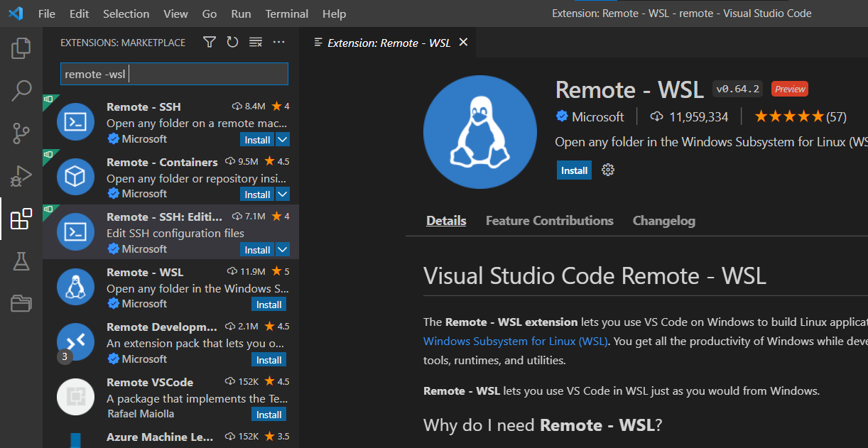Image resolution: width=868 pixels, height=448 pixels.
Task: Expand the Install dropdown for Remote - SSH
Action: pyautogui.click(x=282, y=139)
